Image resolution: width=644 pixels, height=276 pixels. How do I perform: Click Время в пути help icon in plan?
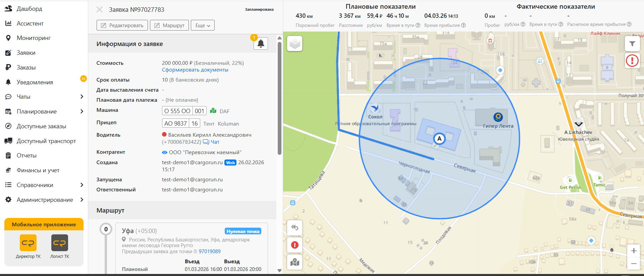point(418,25)
